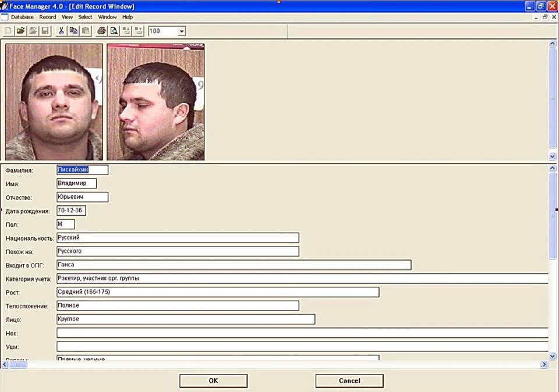Image resolution: width=559 pixels, height=392 pixels.
Task: Click the Cancel button
Action: point(349,380)
